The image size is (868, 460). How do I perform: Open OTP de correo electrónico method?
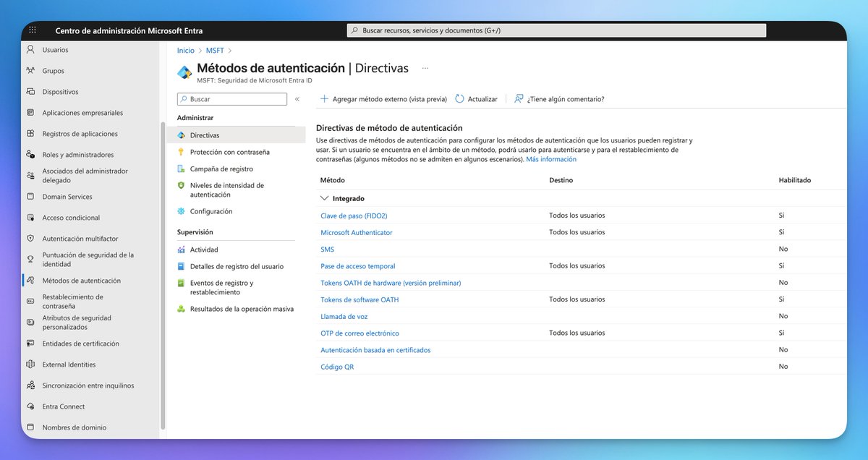359,333
